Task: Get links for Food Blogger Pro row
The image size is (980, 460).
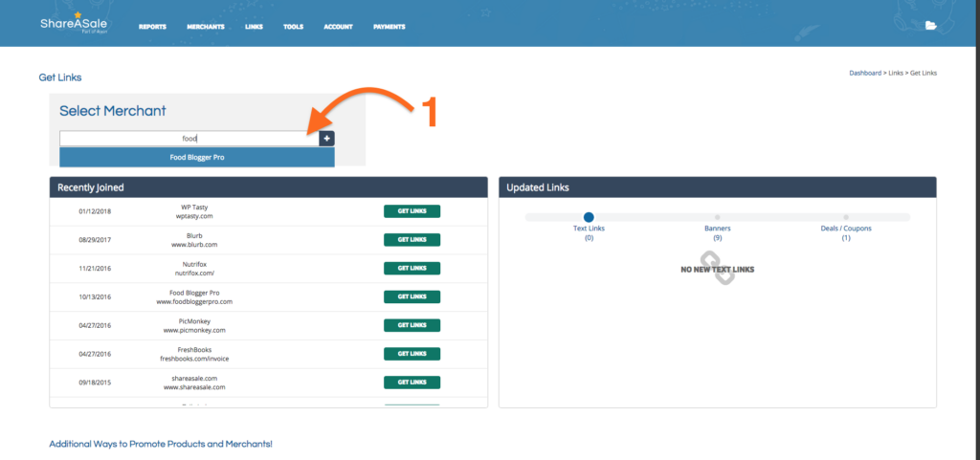Action: click(412, 296)
